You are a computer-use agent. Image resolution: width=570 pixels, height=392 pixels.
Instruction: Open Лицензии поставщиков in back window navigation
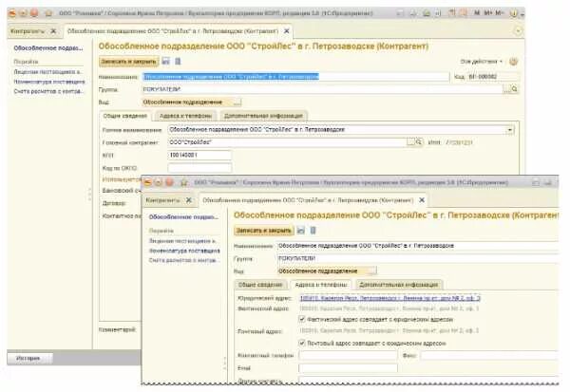coord(48,72)
